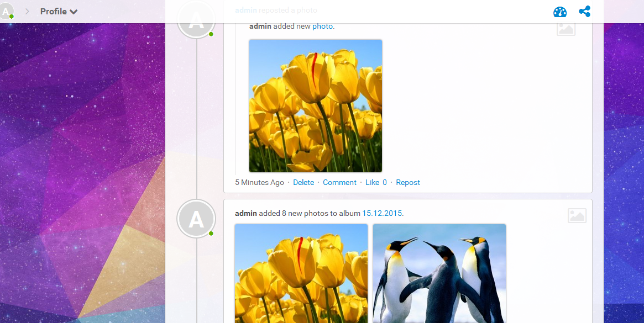Click admin name in the album post
This screenshot has width=644, height=323.
point(246,213)
